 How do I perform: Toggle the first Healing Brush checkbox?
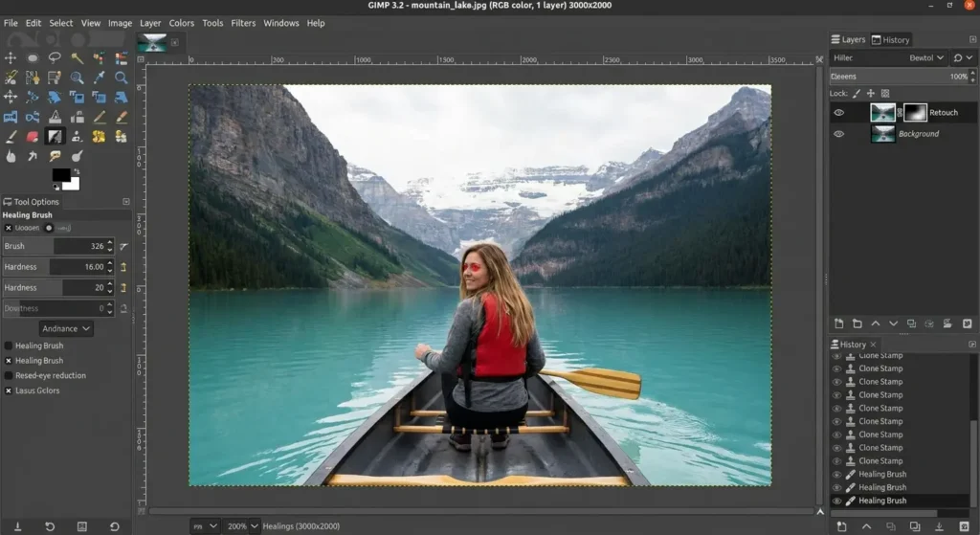tap(8, 346)
